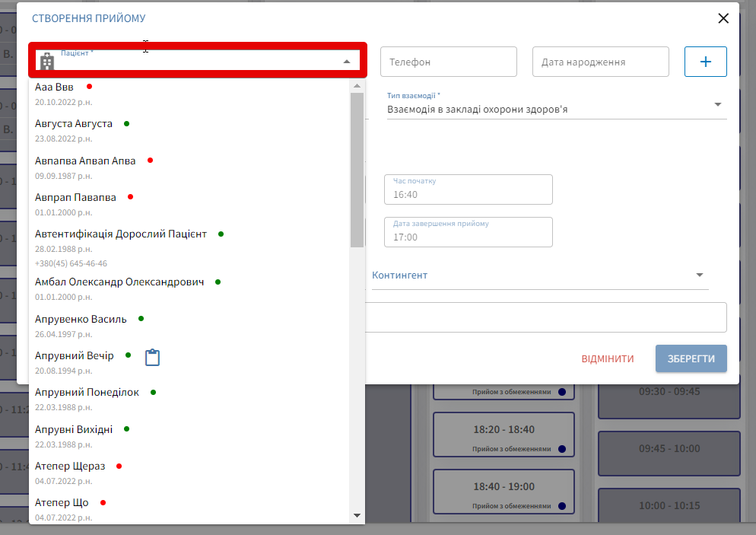
Task: Choose Августа Августа in patient list
Action: (74, 124)
